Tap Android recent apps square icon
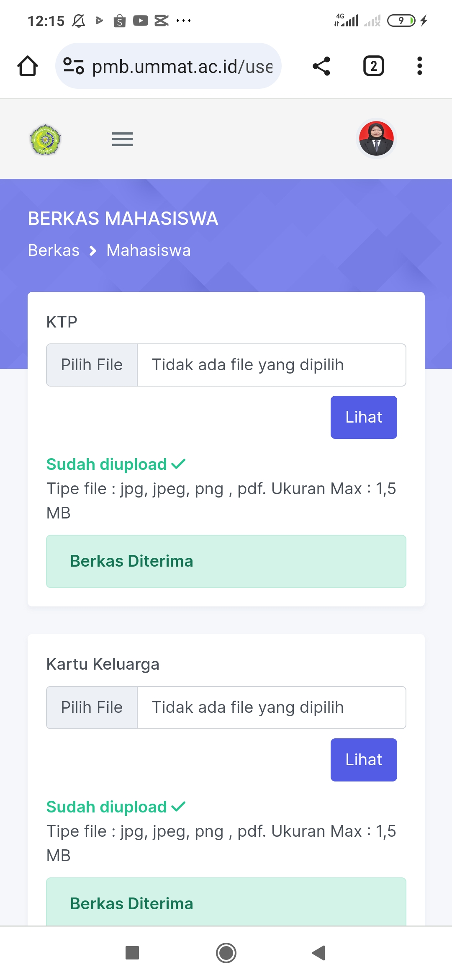The width and height of the screenshot is (452, 980). pyautogui.click(x=132, y=953)
